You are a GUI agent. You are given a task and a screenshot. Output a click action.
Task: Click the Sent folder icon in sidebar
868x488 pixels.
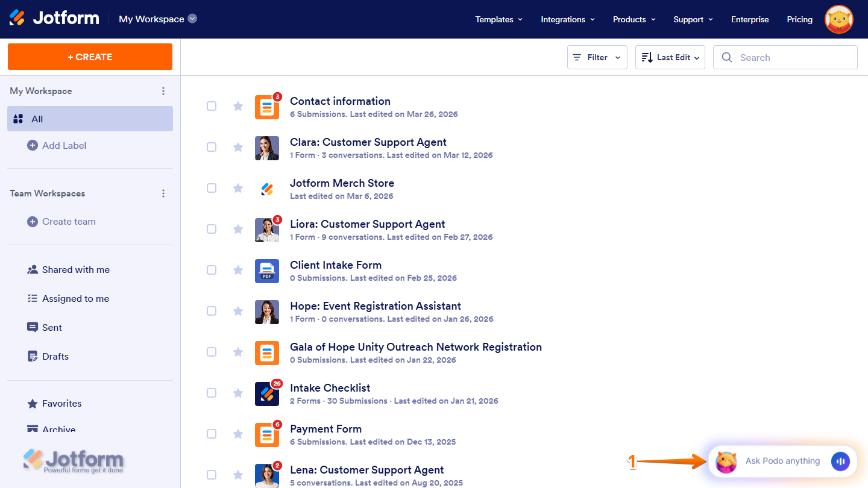coord(32,327)
